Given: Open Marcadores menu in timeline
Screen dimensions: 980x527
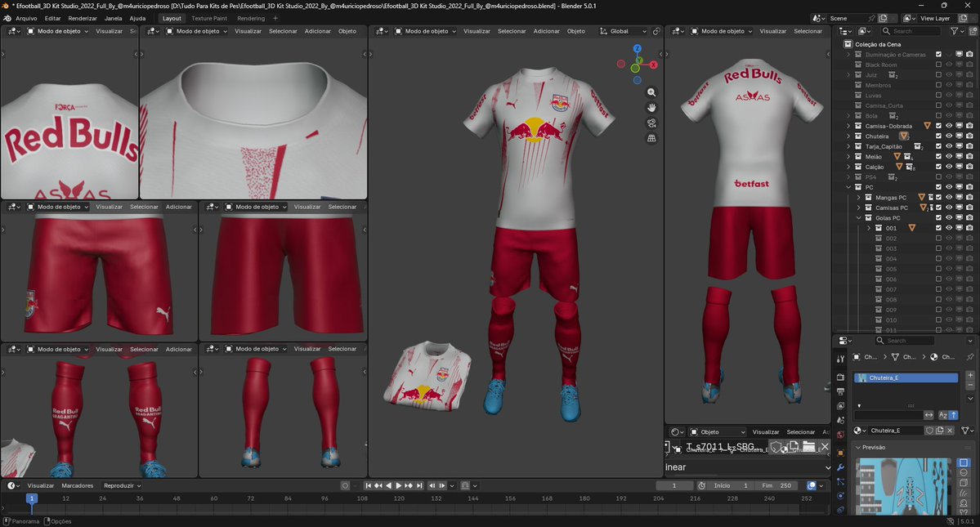Looking at the screenshot, I should pos(78,485).
